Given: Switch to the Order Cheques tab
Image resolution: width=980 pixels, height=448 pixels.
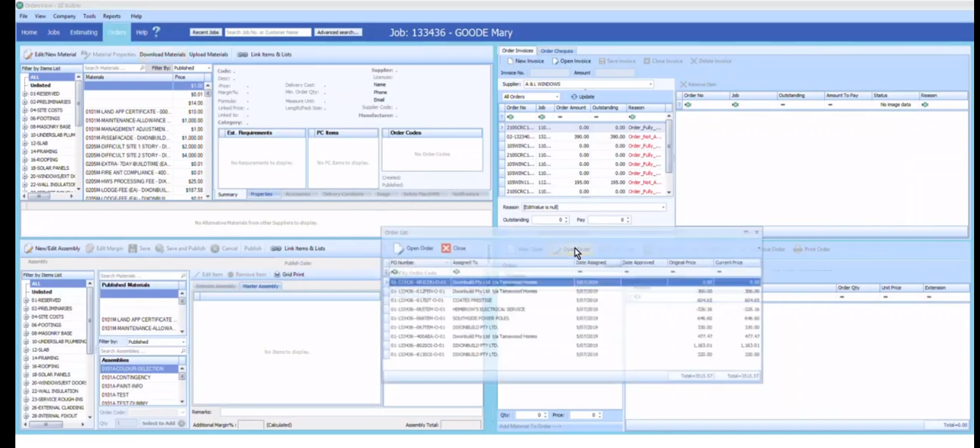Looking at the screenshot, I should (557, 51).
